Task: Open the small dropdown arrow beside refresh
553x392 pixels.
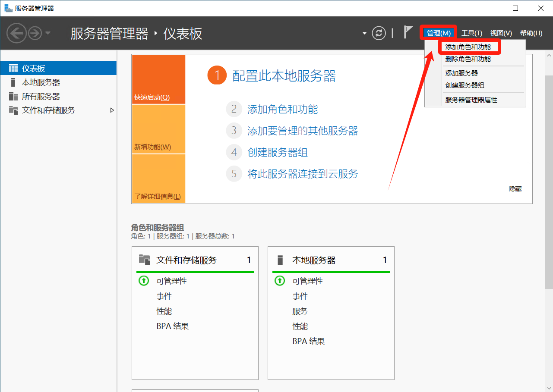Action: click(x=364, y=33)
